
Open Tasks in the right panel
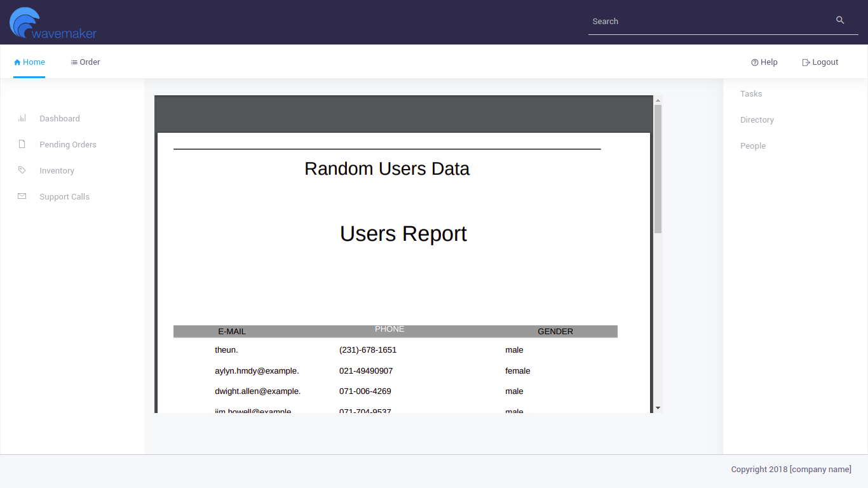click(x=751, y=94)
